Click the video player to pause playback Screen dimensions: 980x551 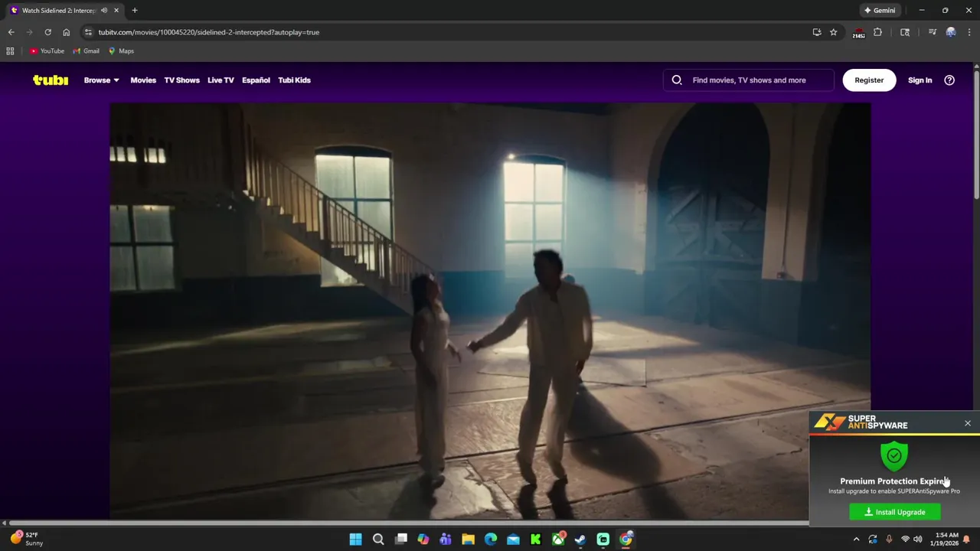[x=490, y=311]
